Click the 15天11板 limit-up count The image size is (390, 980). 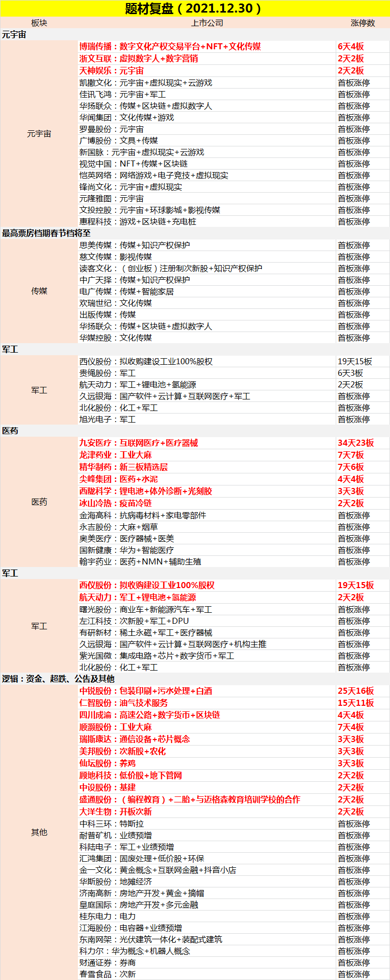click(x=356, y=703)
